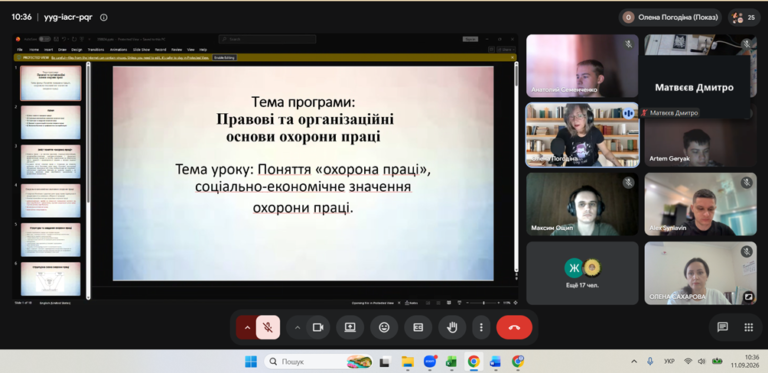The width and height of the screenshot is (768, 373).
Task: Select Alex Synlavin video tile
Action: click(x=700, y=204)
